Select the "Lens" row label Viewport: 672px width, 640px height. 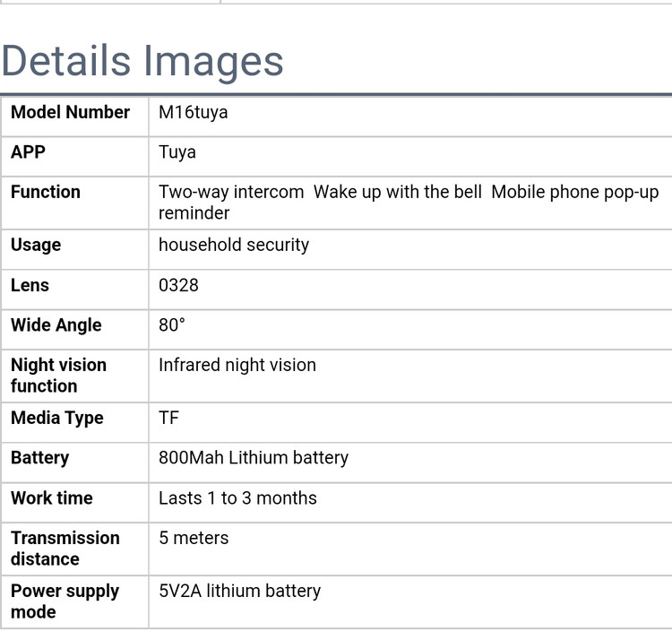tap(30, 285)
